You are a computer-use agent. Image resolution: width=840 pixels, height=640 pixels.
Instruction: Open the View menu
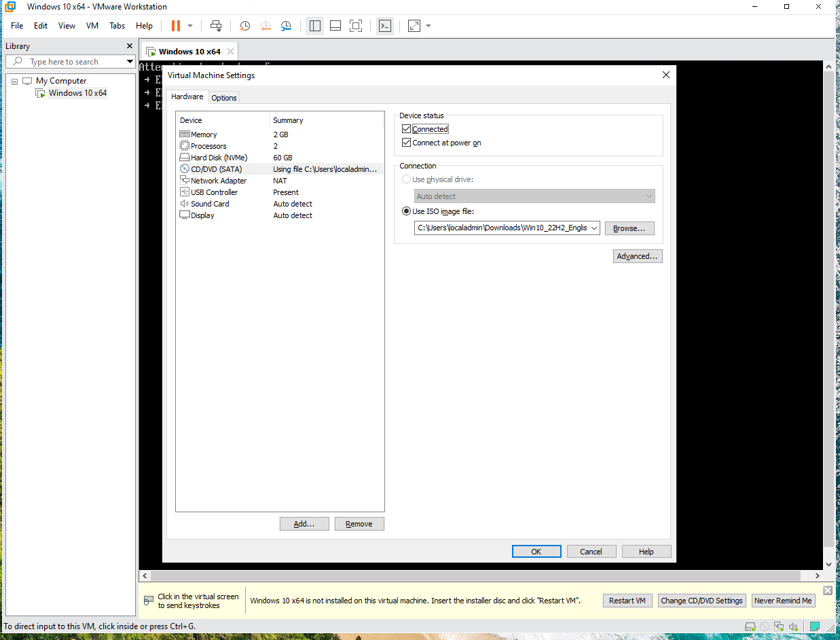coord(67,26)
